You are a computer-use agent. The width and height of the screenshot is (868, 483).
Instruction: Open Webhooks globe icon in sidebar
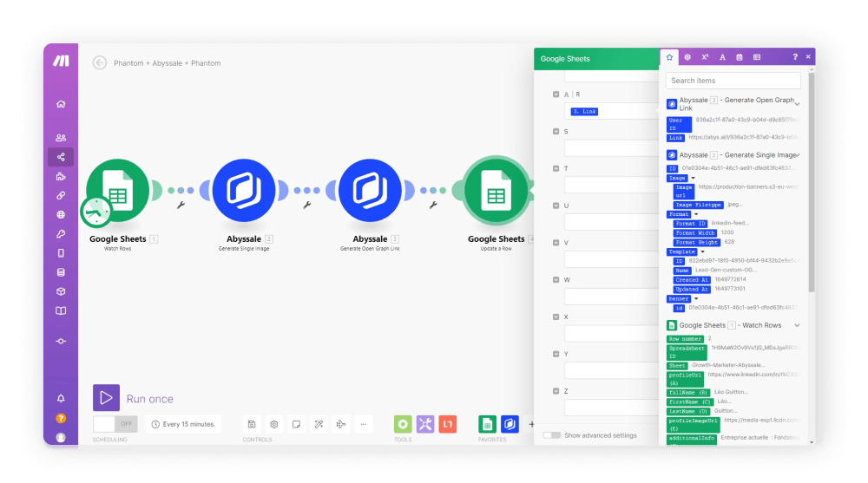[x=61, y=215]
